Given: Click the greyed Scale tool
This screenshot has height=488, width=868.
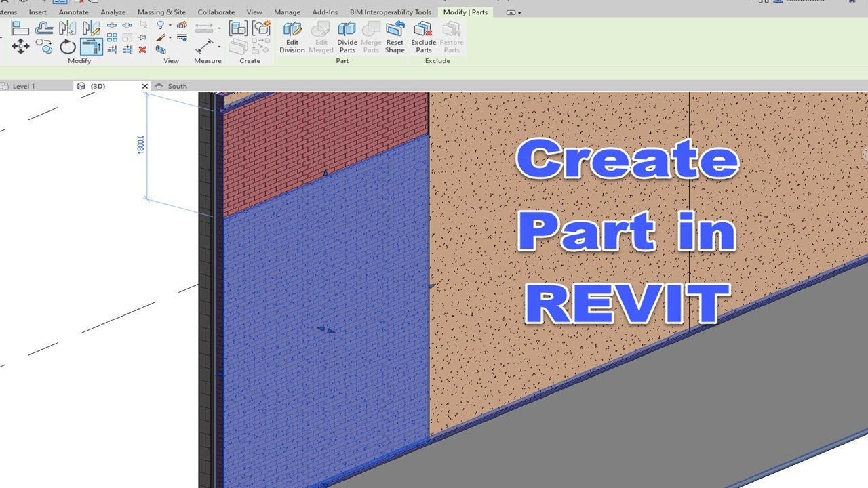Looking at the screenshot, I should pyautogui.click(x=127, y=37).
